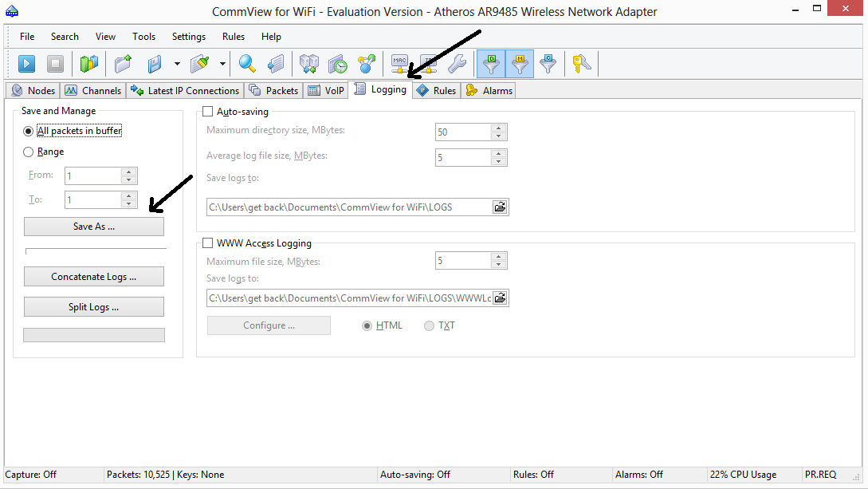Click the CommView app icon in title bar
Image resolution: width=868 pixels, height=489 pixels.
(12, 11)
